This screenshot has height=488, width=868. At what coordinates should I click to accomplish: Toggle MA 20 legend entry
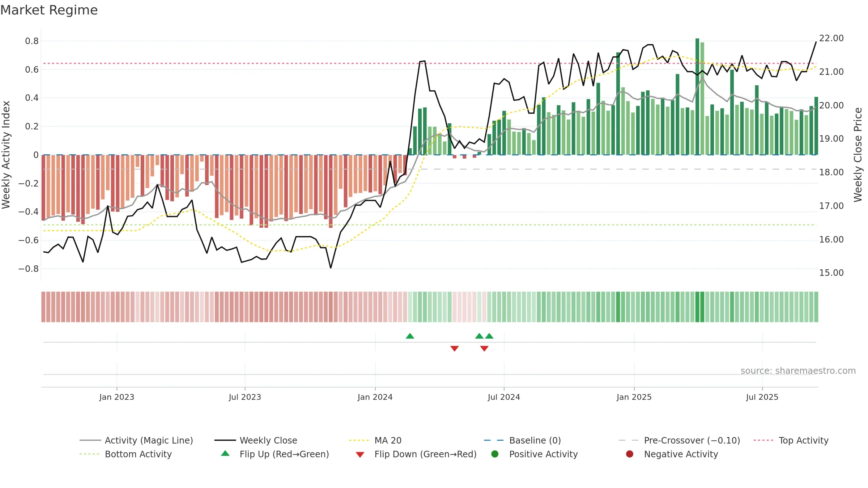[375, 440]
